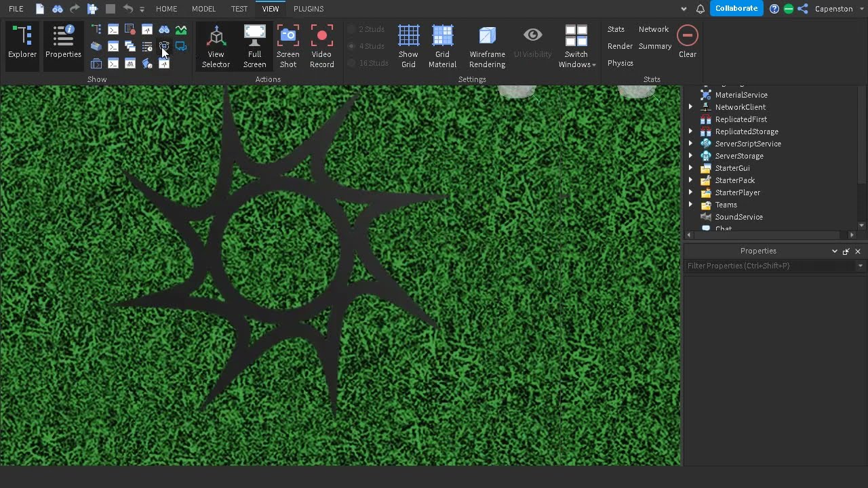868x488 pixels.
Task: Toggle Show Grid in viewport
Action: (x=408, y=46)
